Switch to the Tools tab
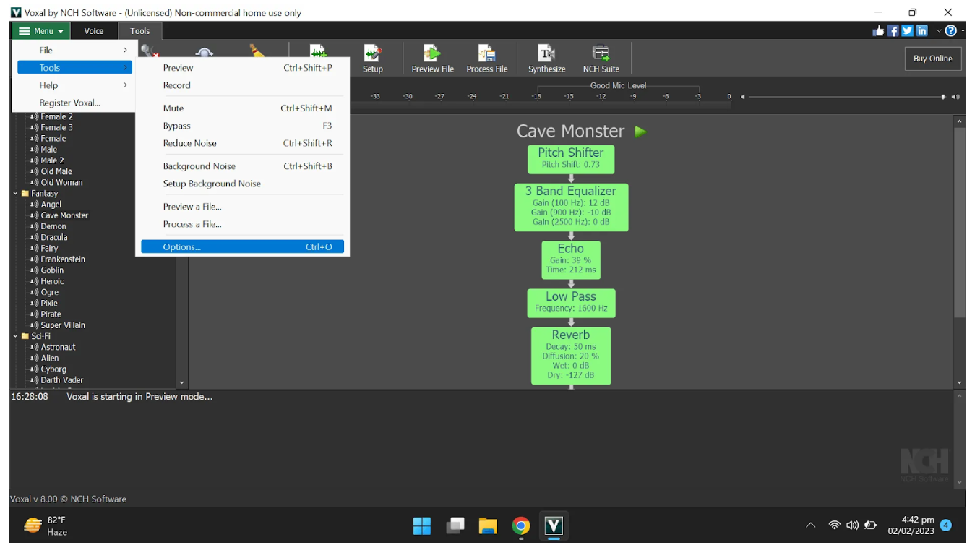The image size is (980, 558). (x=140, y=31)
